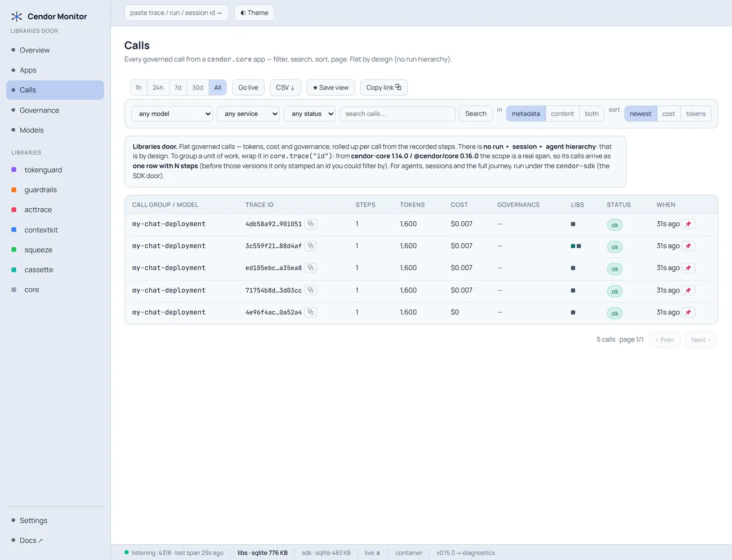This screenshot has height=560, width=732.
Task: Set search scope to metadata
Action: tap(525, 114)
